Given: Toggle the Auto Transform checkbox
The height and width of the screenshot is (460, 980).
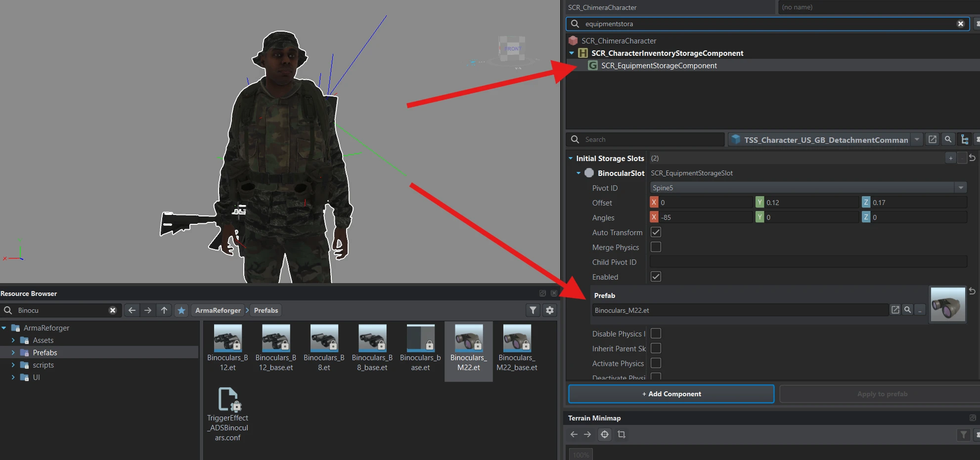Looking at the screenshot, I should click(x=656, y=232).
